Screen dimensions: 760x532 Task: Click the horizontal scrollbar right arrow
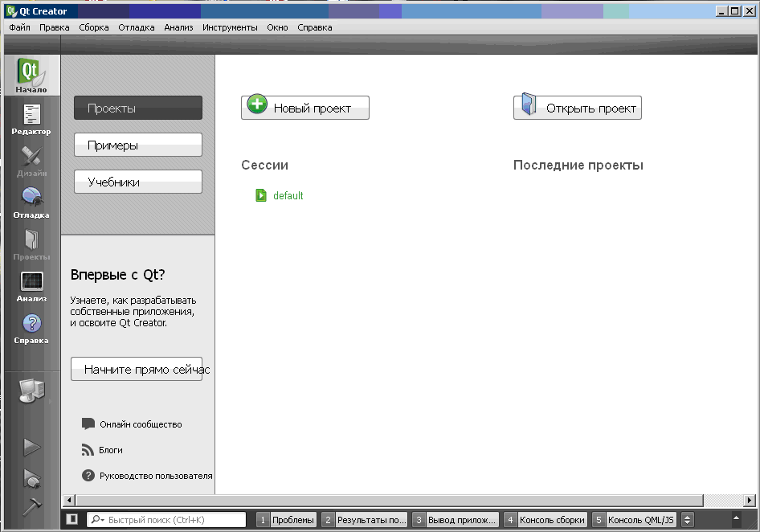(x=750, y=500)
